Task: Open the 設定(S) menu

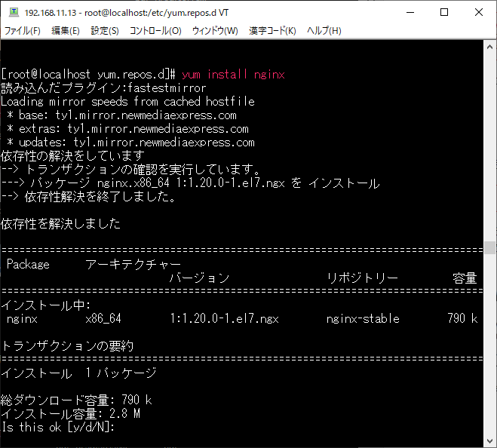Action: (105, 31)
